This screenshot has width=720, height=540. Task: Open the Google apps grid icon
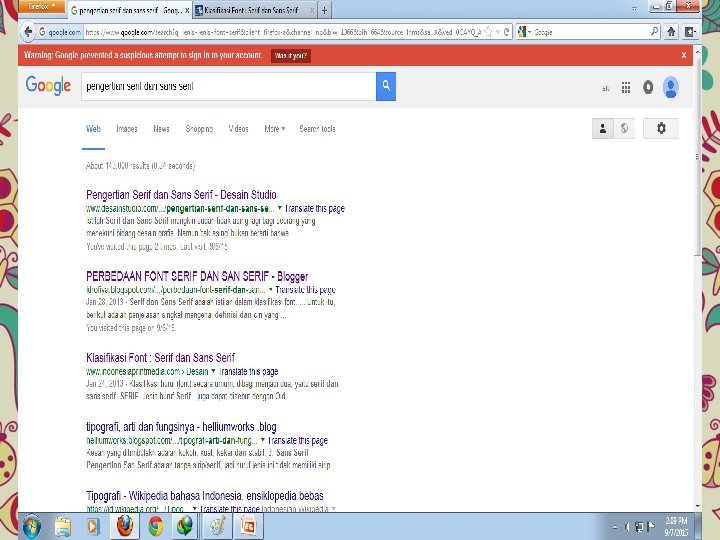tap(625, 87)
